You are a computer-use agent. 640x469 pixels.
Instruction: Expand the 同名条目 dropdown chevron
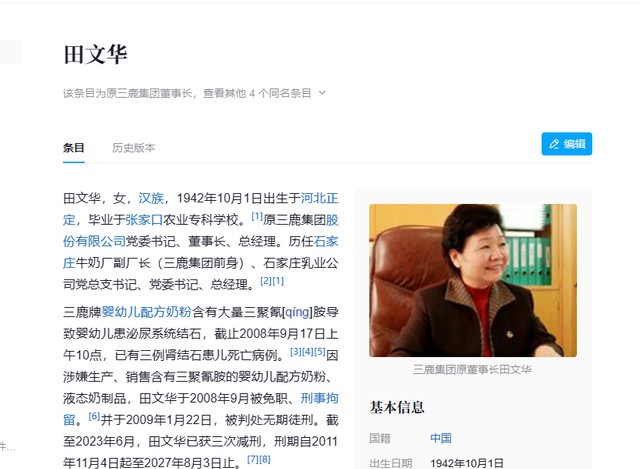click(322, 93)
